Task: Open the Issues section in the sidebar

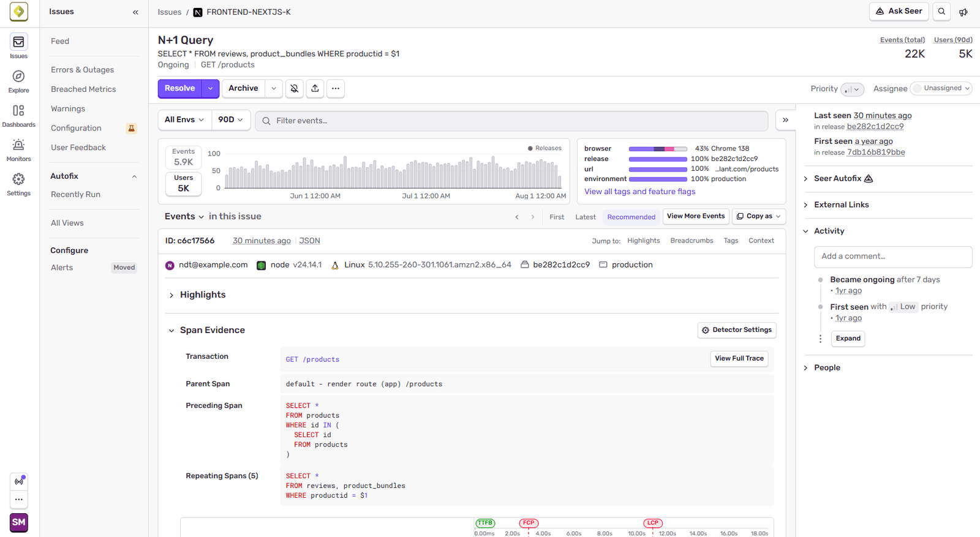Action: (18, 46)
